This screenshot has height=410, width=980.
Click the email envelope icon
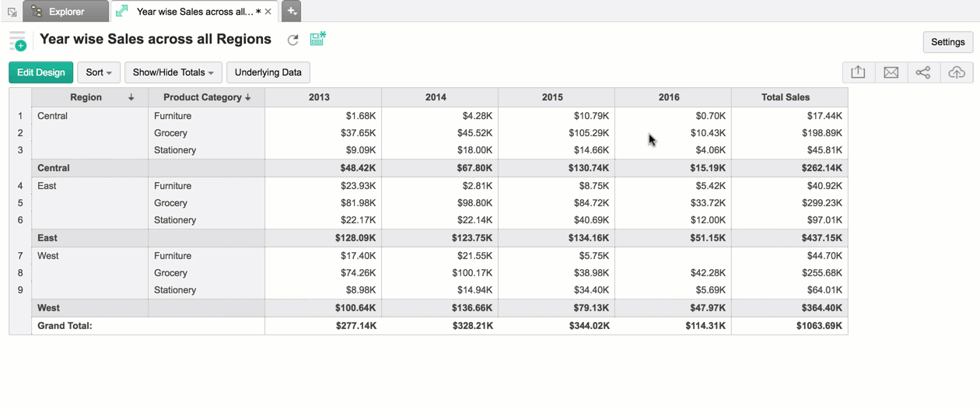click(x=891, y=72)
